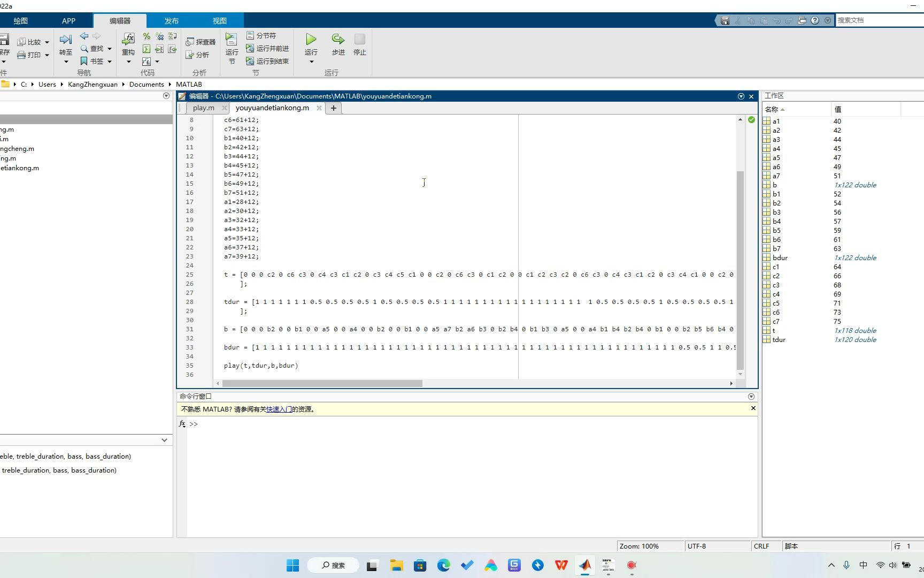Run the current section with 运行节
924x578 pixels.
pos(231,47)
